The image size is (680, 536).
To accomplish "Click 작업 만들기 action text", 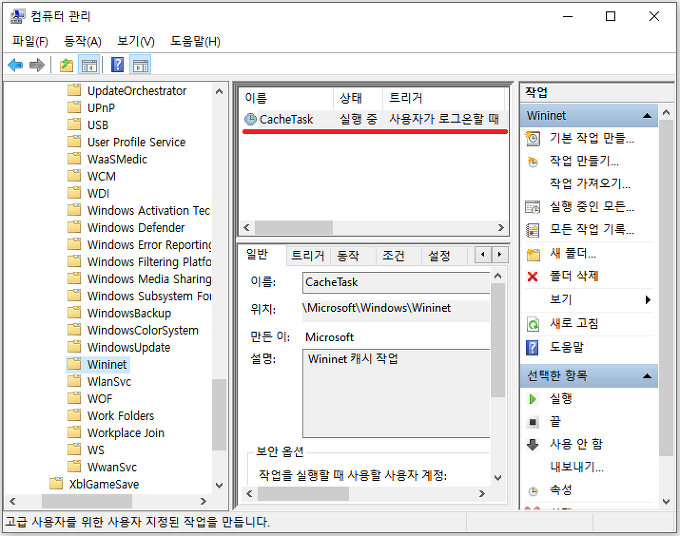I will tap(584, 161).
